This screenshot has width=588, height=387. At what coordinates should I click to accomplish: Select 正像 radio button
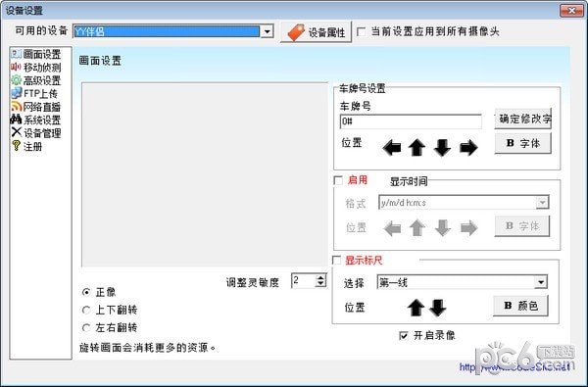click(86, 292)
